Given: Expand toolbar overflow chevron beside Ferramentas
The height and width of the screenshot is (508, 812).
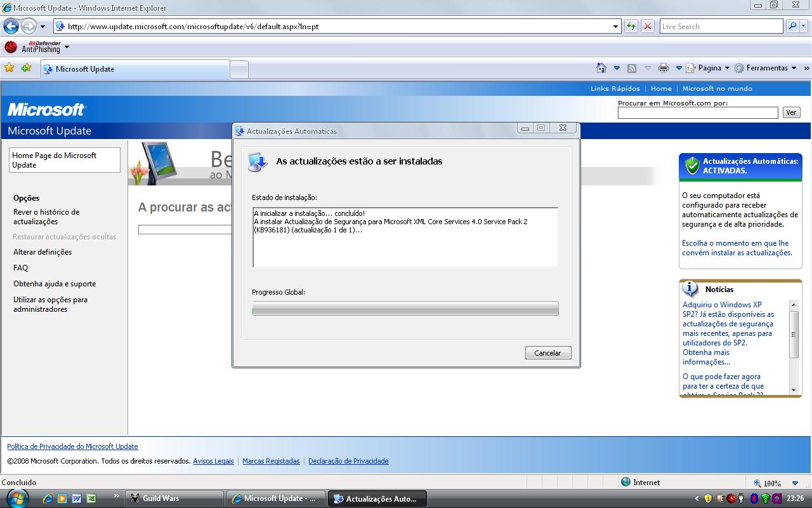Looking at the screenshot, I should (x=806, y=68).
